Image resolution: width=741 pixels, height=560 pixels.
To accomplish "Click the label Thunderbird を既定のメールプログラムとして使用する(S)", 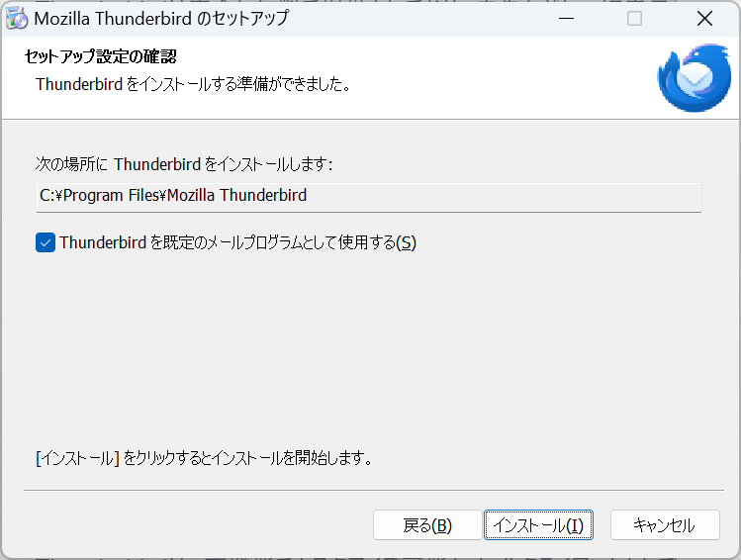I will coord(237,243).
